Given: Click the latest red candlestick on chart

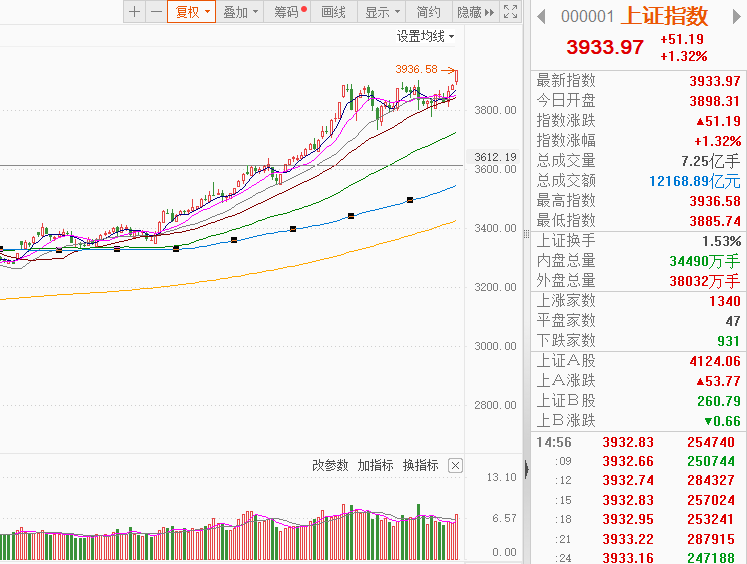Looking at the screenshot, I should [457, 77].
